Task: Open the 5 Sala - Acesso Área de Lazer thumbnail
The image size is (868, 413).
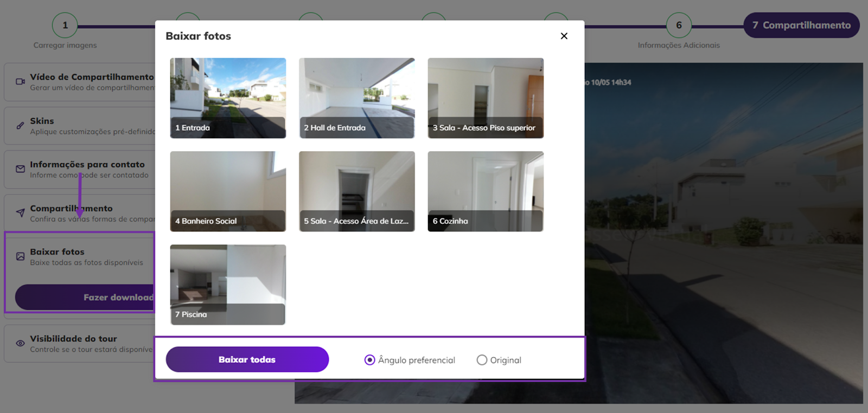Action: click(x=357, y=191)
